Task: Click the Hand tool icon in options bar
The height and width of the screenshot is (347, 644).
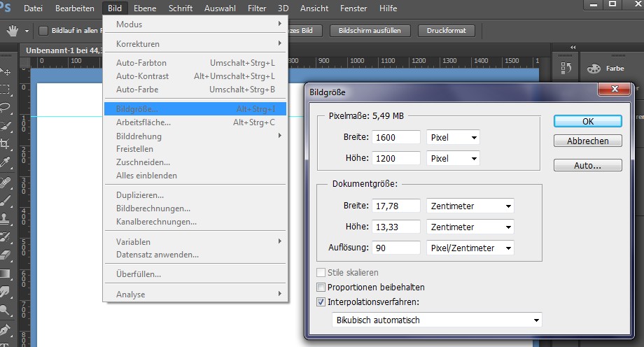Action: (13, 30)
